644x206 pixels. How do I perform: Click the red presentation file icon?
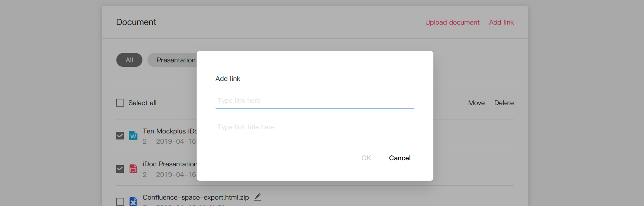tap(133, 169)
